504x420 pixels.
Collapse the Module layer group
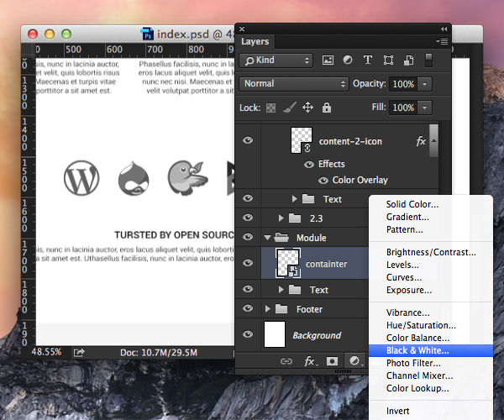[267, 238]
